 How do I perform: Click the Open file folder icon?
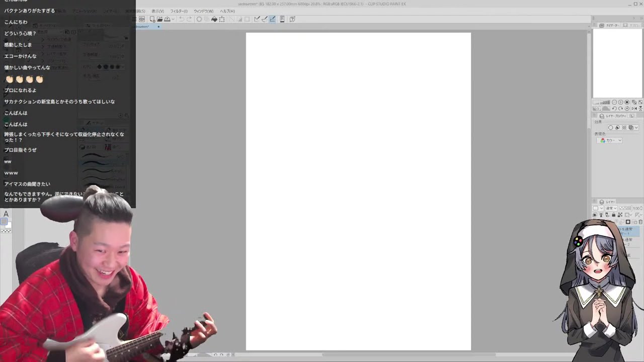(x=159, y=19)
